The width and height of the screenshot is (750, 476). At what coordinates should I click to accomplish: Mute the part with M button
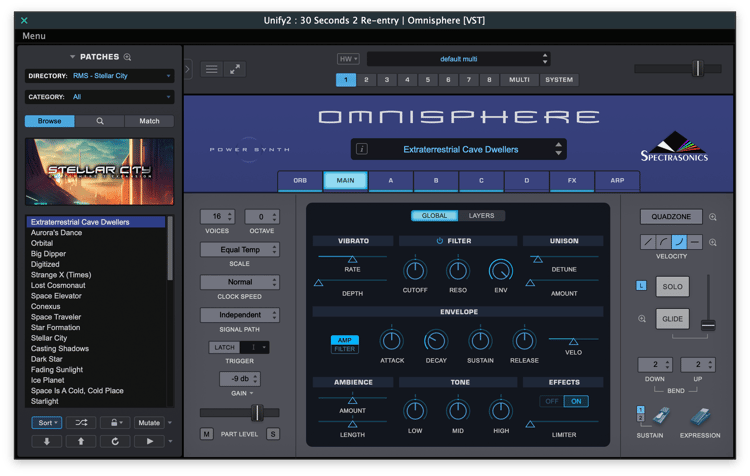(x=206, y=434)
